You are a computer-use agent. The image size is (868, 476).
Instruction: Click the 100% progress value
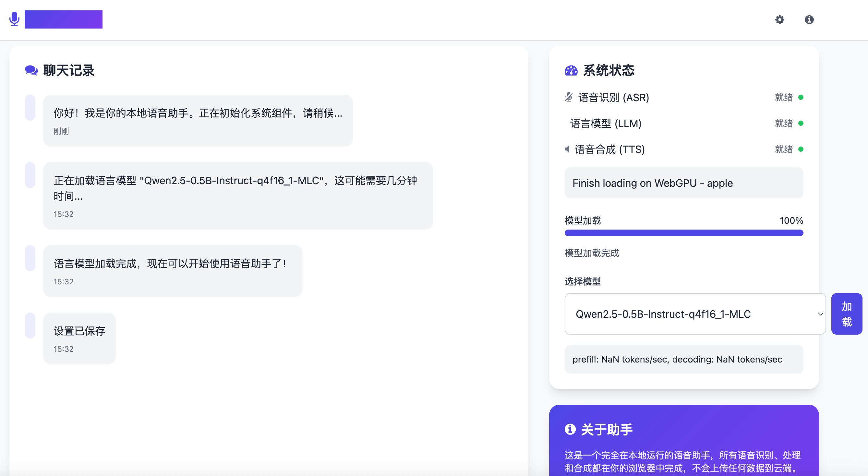click(x=791, y=220)
